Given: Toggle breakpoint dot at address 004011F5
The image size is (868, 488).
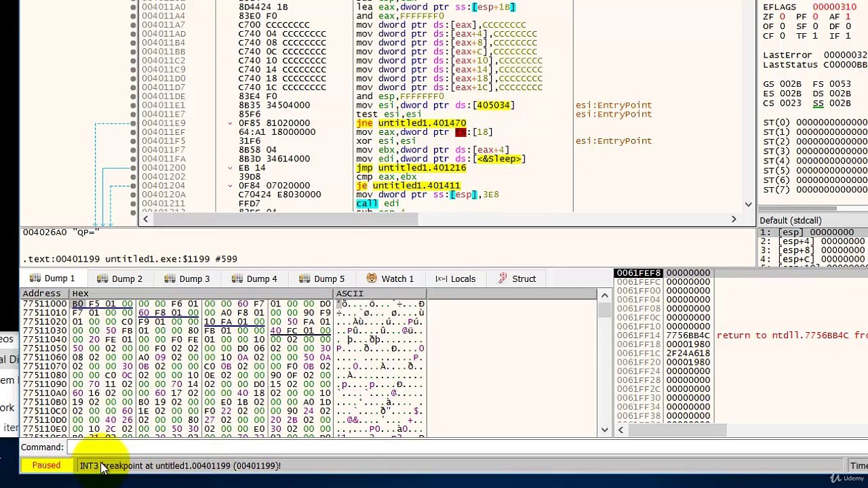Looking at the screenshot, I should [x=133, y=141].
